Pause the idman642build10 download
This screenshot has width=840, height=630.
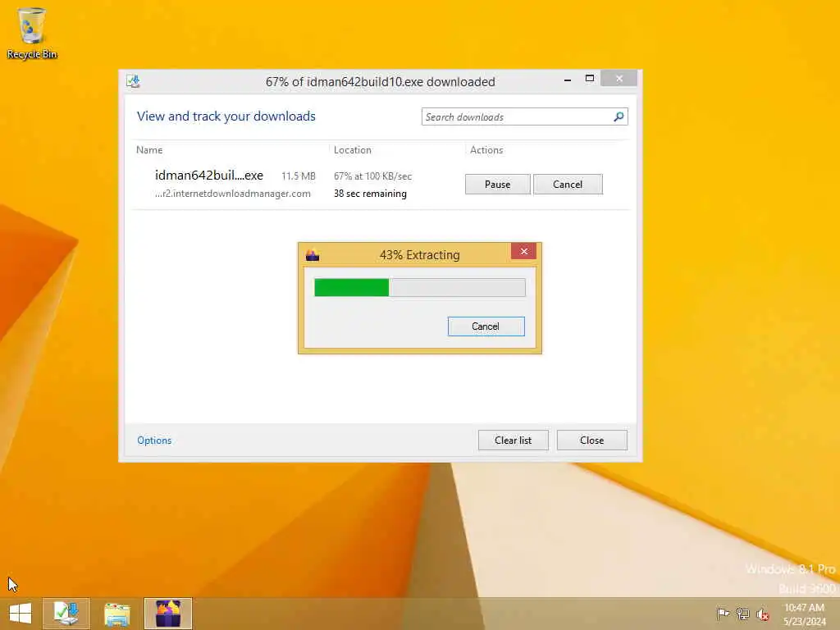tap(498, 185)
